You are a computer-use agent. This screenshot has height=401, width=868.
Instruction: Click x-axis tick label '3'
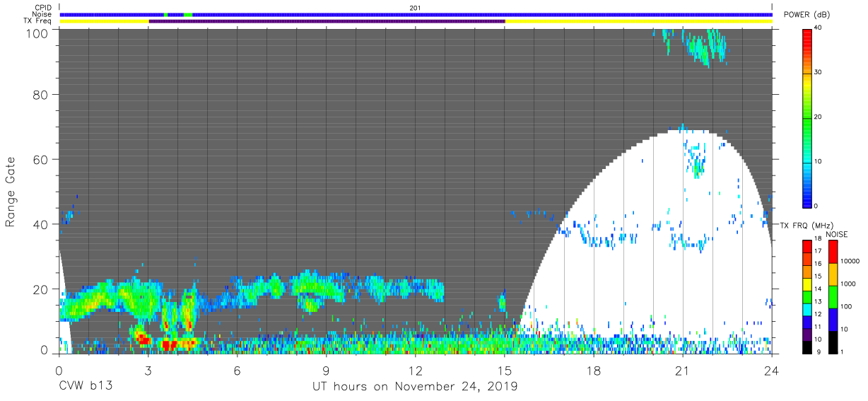click(148, 371)
